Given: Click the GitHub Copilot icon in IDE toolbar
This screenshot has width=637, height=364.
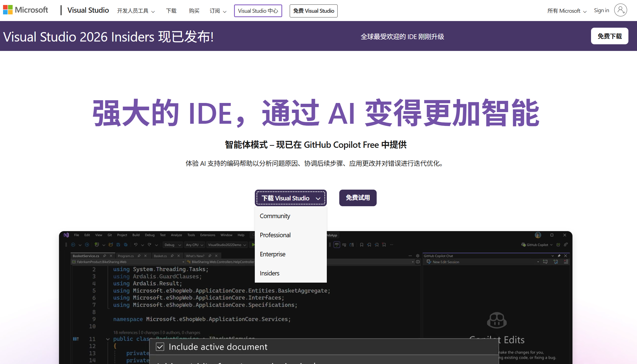Looking at the screenshot, I should [x=523, y=245].
